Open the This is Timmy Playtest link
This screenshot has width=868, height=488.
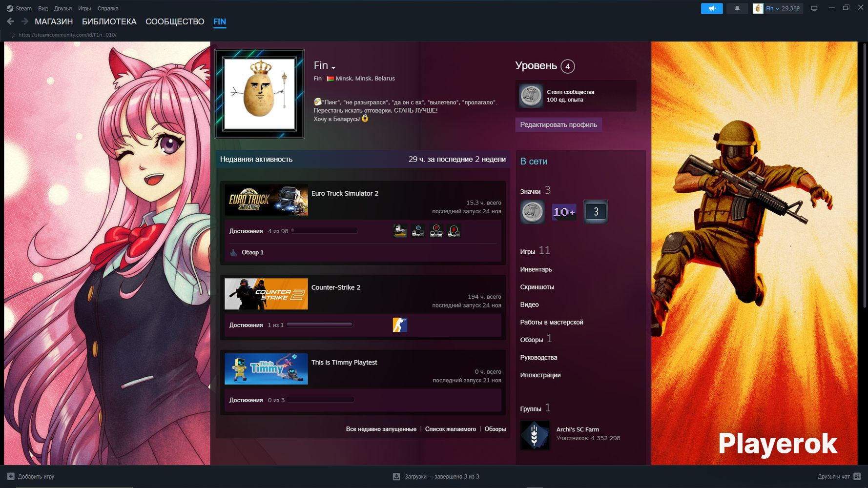click(x=344, y=363)
